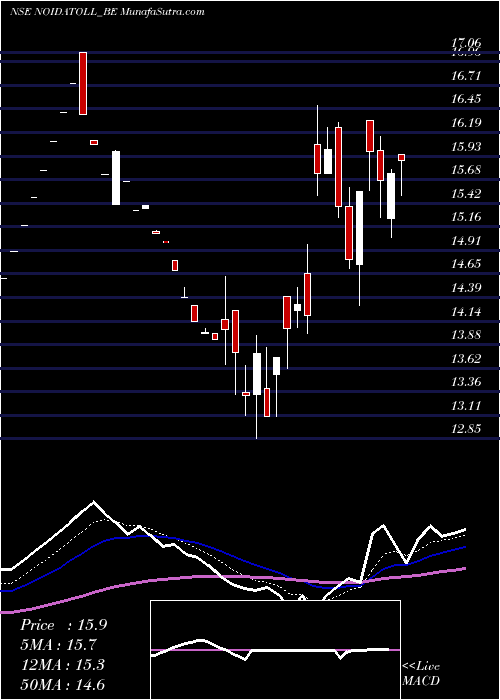Click the 5MA : 15.7 readout
This screenshot has height=700, width=500.
point(58,645)
